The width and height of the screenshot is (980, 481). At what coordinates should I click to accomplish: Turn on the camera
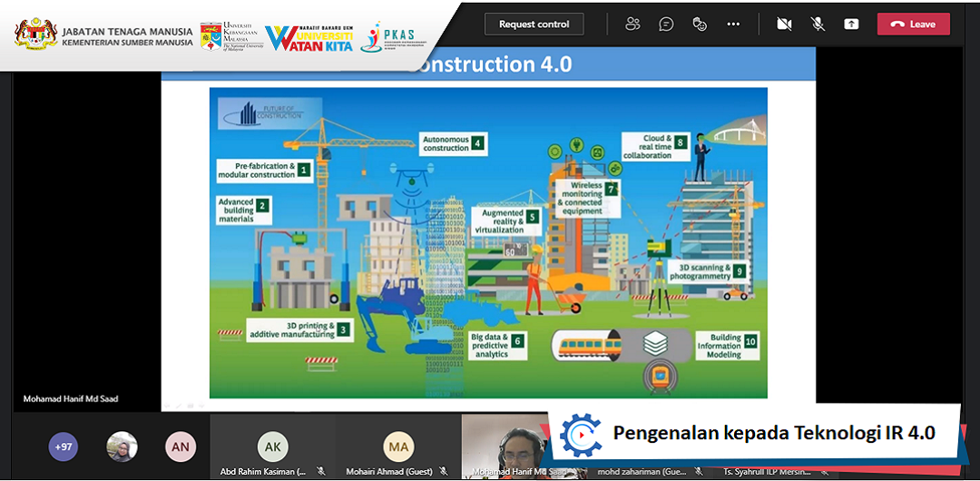[784, 25]
